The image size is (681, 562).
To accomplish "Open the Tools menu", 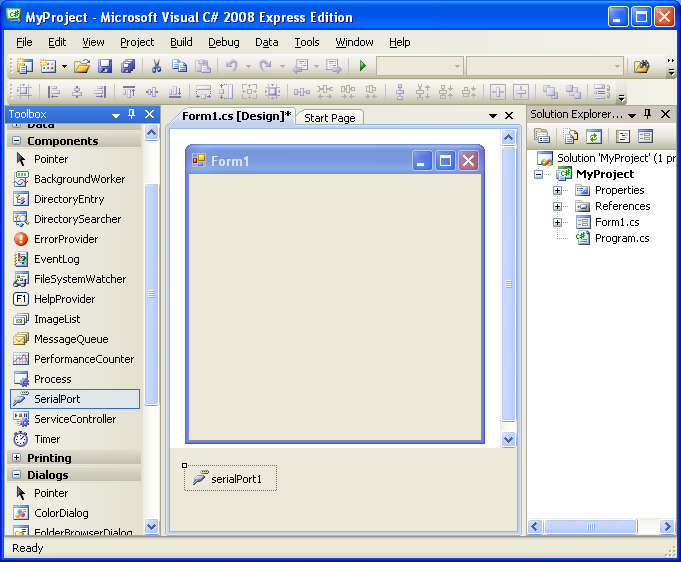I will click(x=307, y=42).
